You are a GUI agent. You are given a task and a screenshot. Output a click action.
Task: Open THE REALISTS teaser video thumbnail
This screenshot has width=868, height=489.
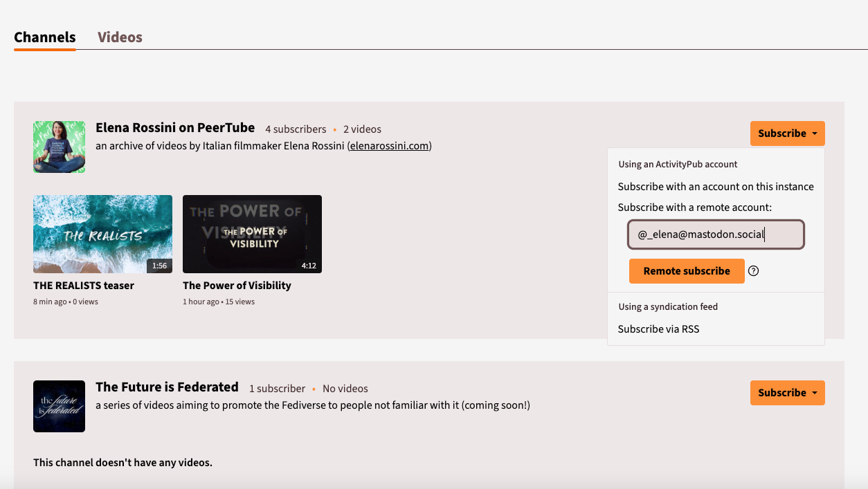click(x=102, y=234)
